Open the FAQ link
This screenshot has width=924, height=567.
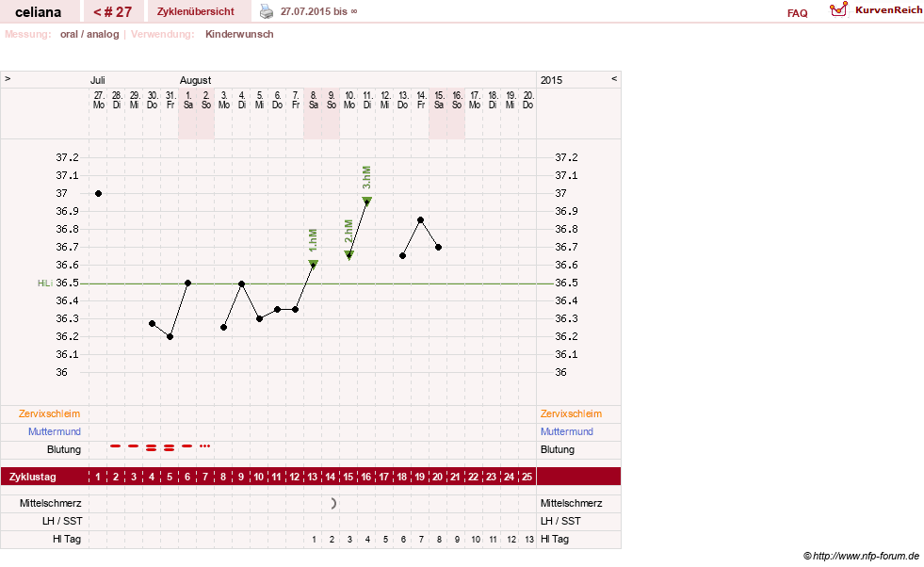coord(797,13)
